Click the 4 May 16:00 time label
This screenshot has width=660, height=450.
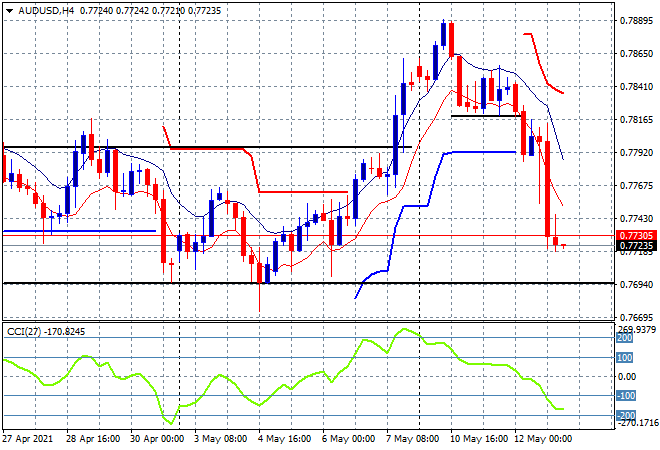coord(285,439)
